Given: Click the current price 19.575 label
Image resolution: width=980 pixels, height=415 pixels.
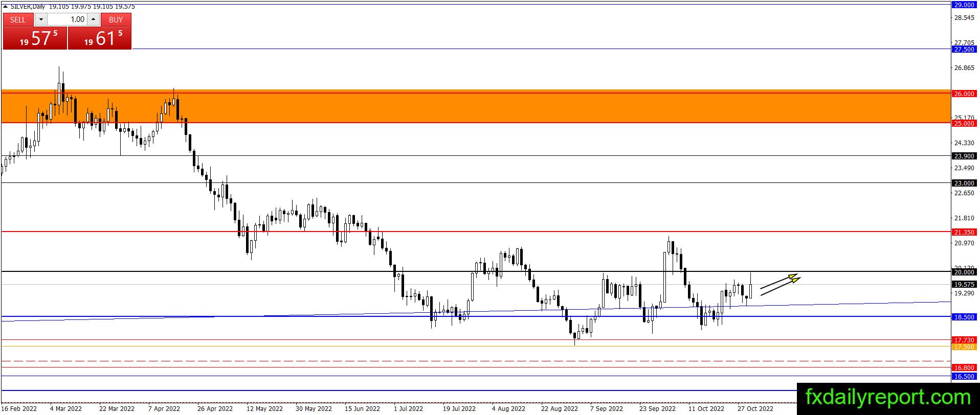Looking at the screenshot, I should (x=964, y=284).
